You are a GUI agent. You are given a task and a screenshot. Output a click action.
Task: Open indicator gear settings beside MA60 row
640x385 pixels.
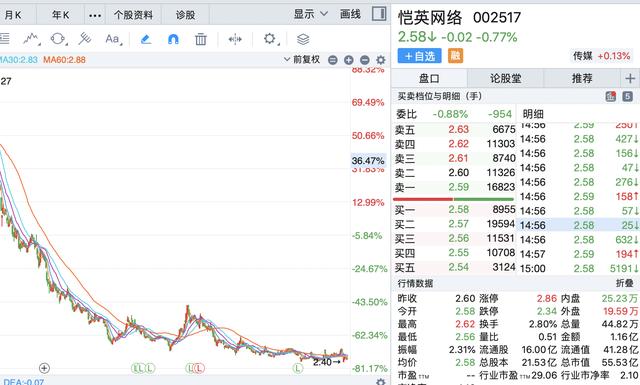pos(381,60)
